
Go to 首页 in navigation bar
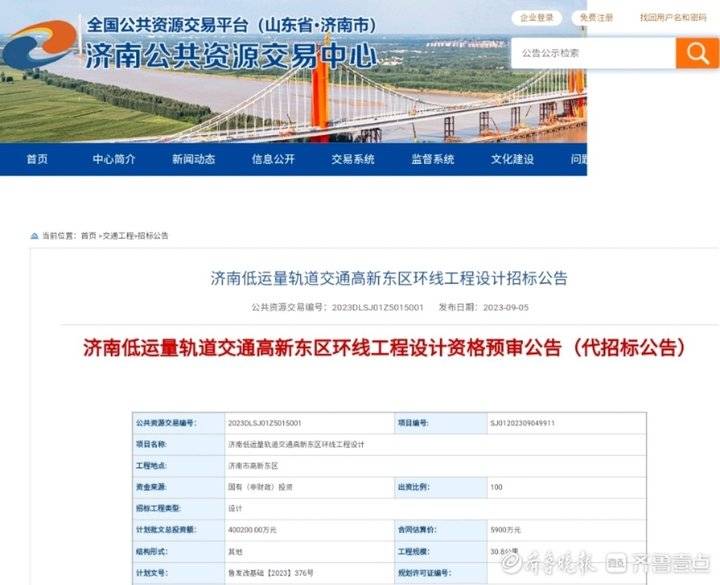37,159
